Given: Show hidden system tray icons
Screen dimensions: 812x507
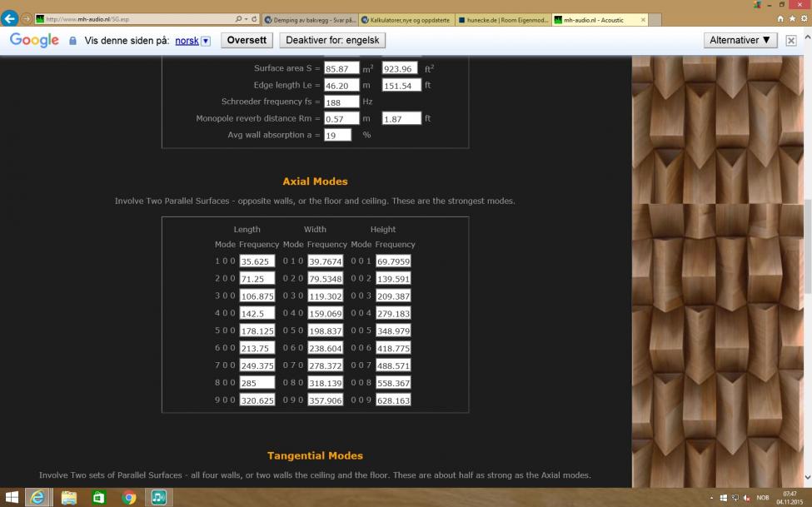Looking at the screenshot, I should 711,498.
